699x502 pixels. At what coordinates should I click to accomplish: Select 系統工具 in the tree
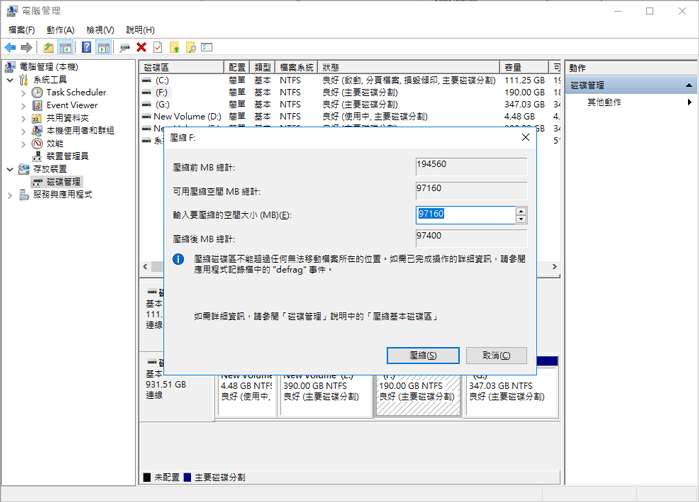click(49, 79)
